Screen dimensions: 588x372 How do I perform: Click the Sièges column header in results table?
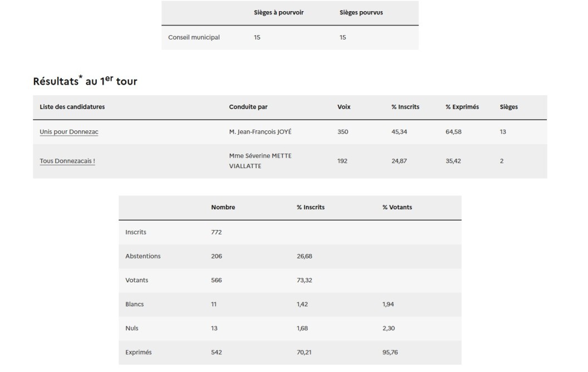coord(508,107)
